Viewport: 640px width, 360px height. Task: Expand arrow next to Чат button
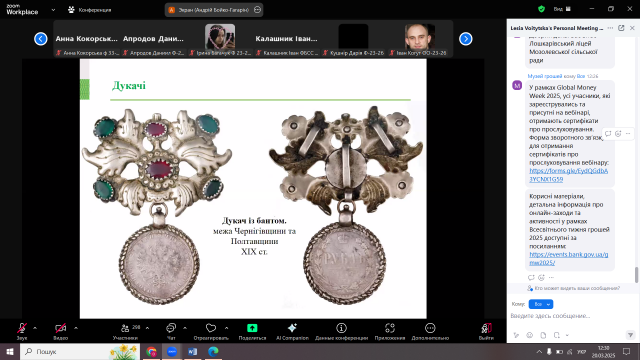point(185,328)
